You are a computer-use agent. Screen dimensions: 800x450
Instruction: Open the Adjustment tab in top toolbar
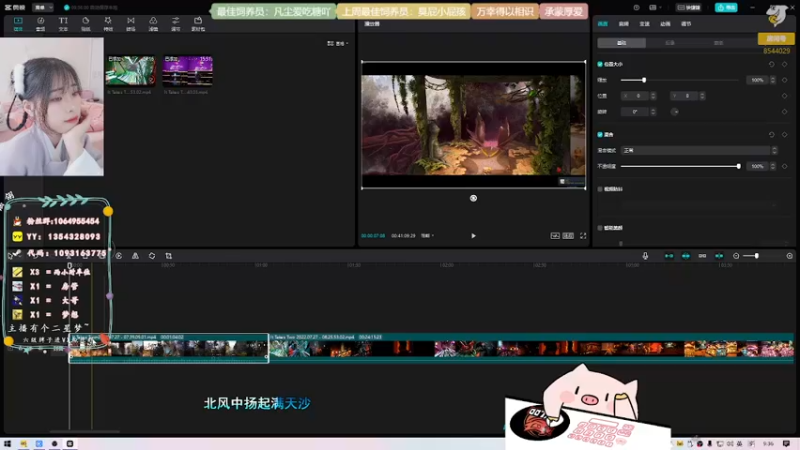(x=176, y=23)
